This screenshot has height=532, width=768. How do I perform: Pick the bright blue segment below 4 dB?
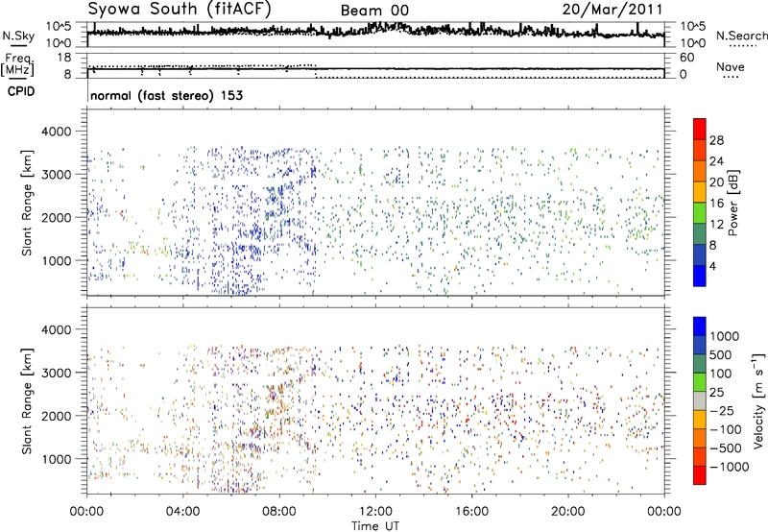[x=700, y=276]
